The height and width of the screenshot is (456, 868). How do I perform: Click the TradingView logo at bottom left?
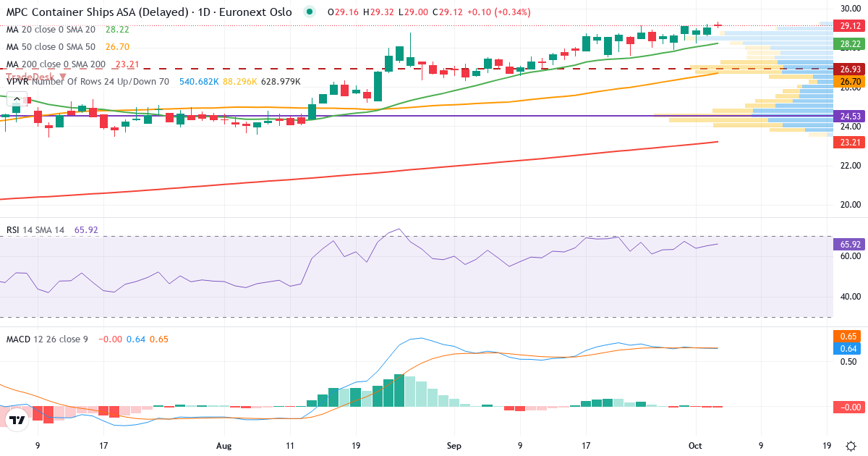(x=17, y=419)
